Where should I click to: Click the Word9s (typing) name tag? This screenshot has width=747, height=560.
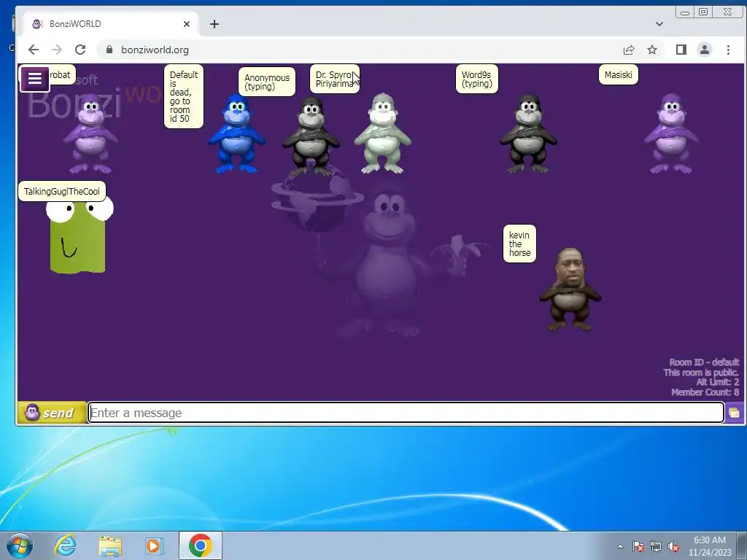click(477, 79)
